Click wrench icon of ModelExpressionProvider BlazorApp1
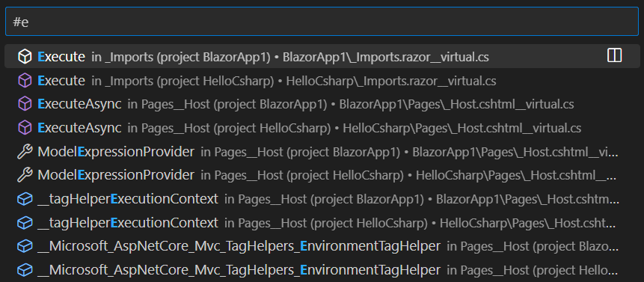 click(25, 152)
